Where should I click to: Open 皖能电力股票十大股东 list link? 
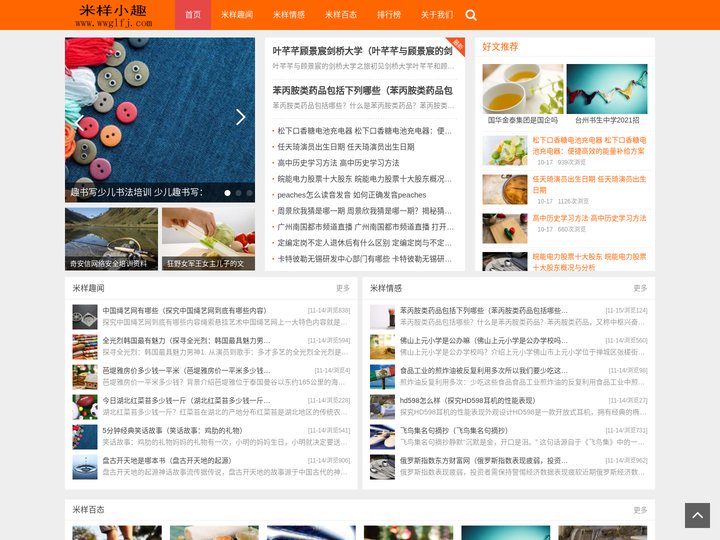[365, 179]
